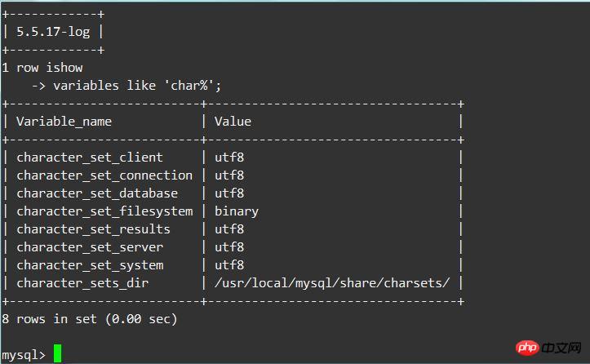
Task: Click the character_set_system variable name
Action: pyautogui.click(x=90, y=265)
